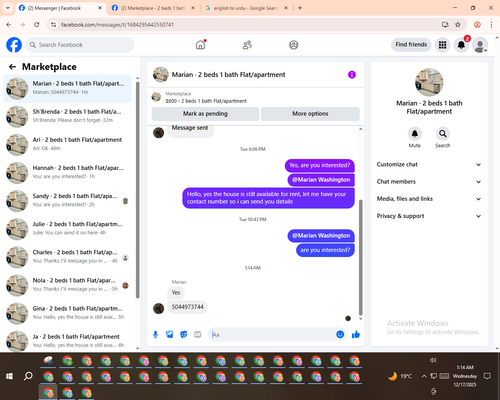The height and width of the screenshot is (400, 500).
Task: Open the notifications bell in header
Action: click(x=461, y=45)
